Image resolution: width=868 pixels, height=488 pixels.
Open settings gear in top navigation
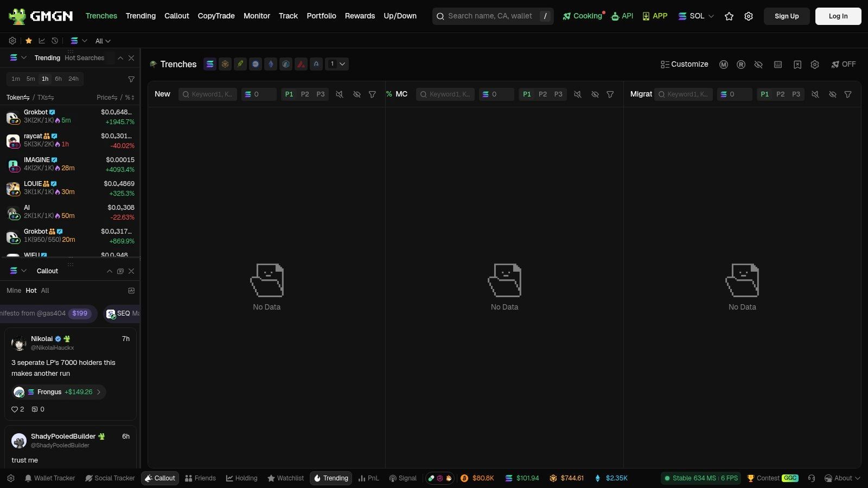(x=749, y=16)
